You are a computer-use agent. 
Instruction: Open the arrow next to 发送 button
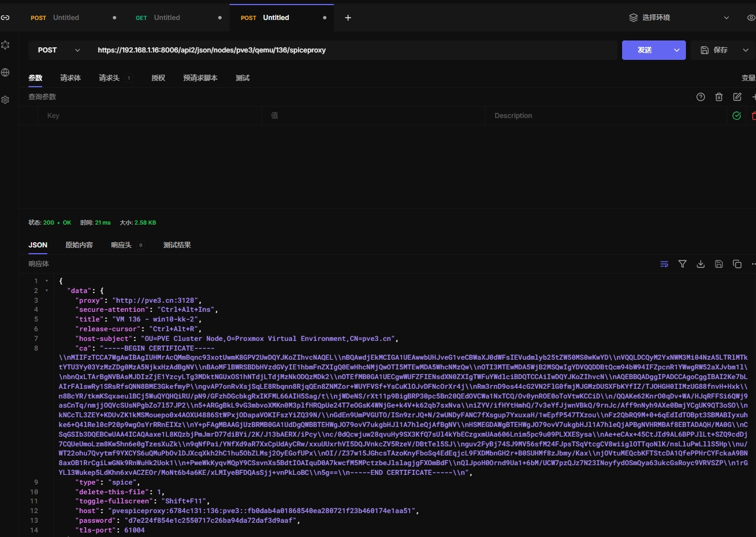click(676, 50)
